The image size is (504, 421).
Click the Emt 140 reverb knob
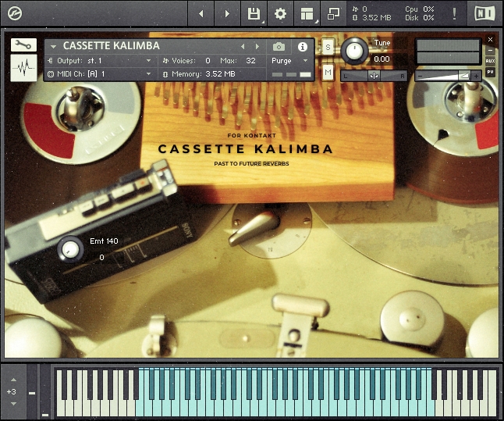tap(70, 249)
